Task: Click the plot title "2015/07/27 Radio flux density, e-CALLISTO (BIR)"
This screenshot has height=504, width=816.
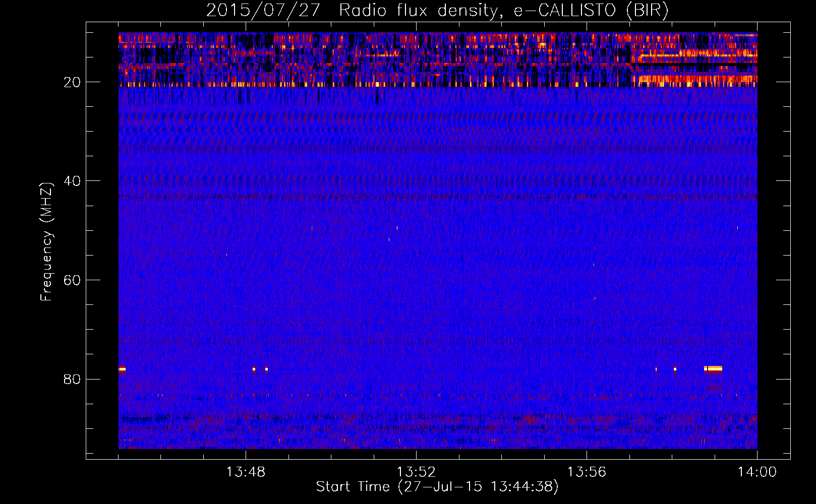Action: 437,11
